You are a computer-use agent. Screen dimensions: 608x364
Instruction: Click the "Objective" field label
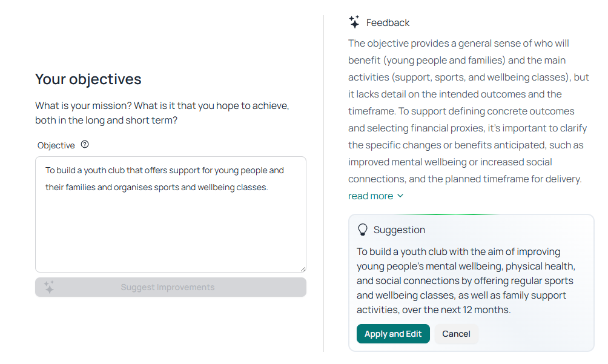point(56,145)
